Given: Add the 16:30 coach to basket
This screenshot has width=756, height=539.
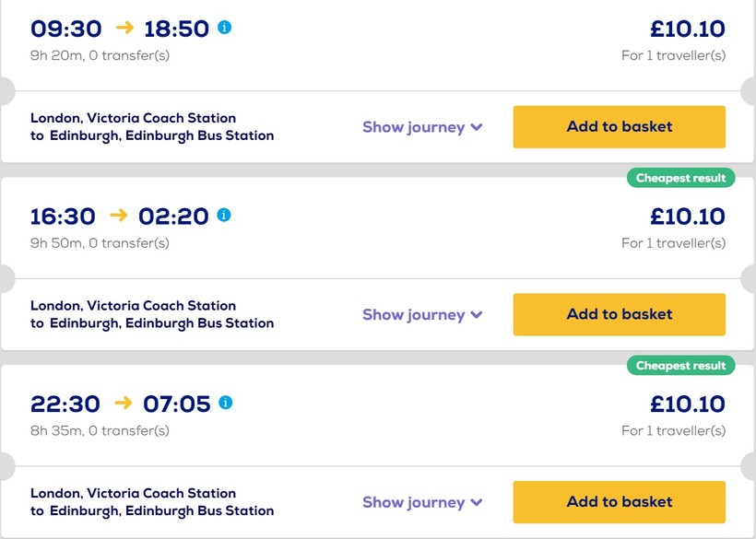Looking at the screenshot, I should click(619, 314).
